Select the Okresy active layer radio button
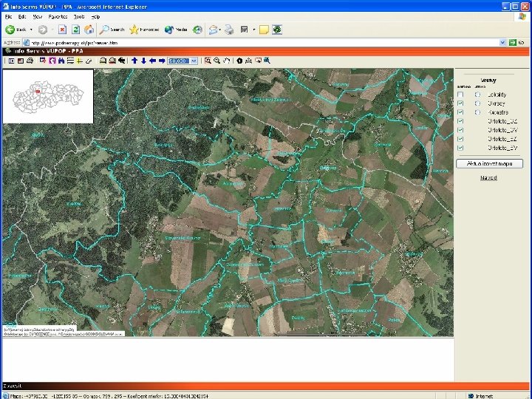The width and height of the screenshot is (532, 399). [x=477, y=103]
